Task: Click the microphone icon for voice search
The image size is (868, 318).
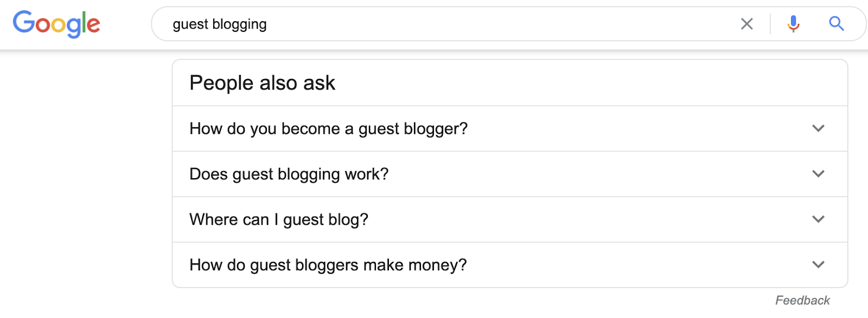Action: pos(793,24)
